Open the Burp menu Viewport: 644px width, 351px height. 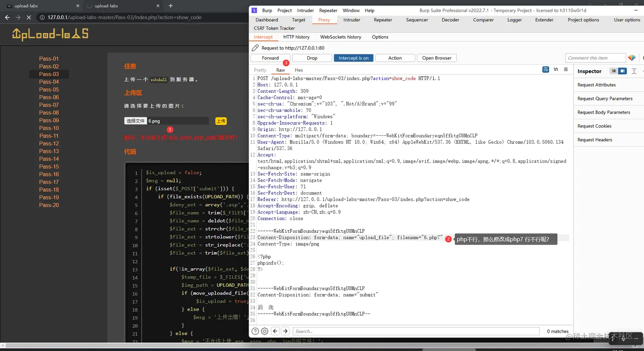pyautogui.click(x=267, y=10)
